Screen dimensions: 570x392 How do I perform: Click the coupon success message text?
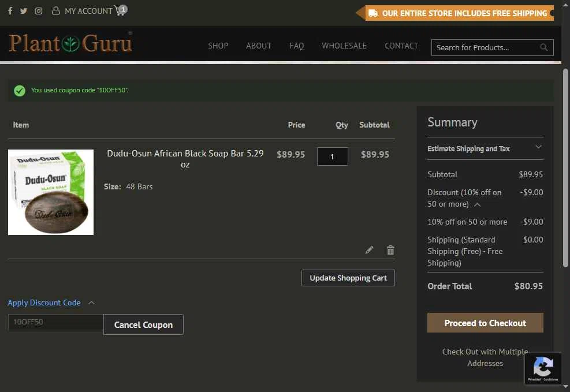[x=80, y=90]
